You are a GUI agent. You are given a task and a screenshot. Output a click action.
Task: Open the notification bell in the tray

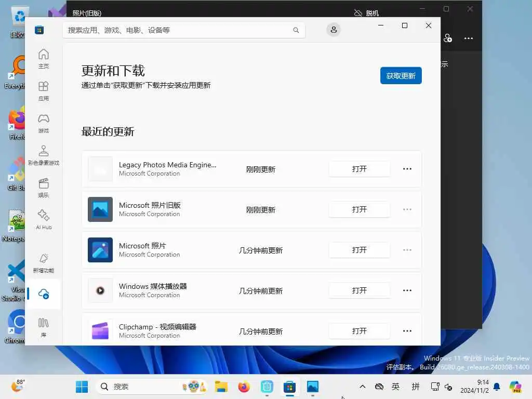497,387
